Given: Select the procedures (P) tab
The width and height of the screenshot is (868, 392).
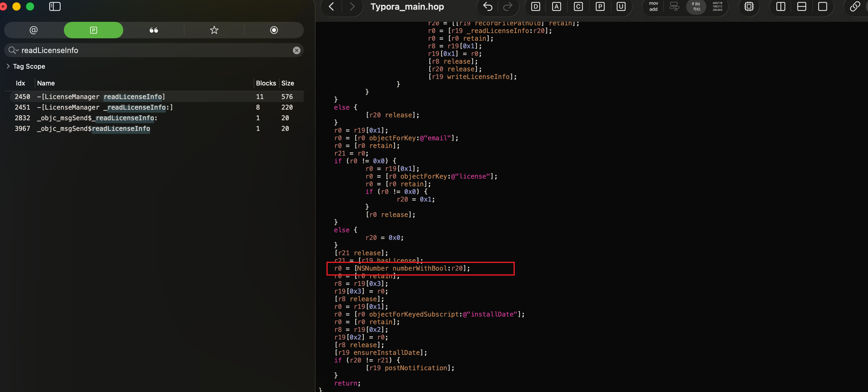Looking at the screenshot, I should pyautogui.click(x=93, y=30).
